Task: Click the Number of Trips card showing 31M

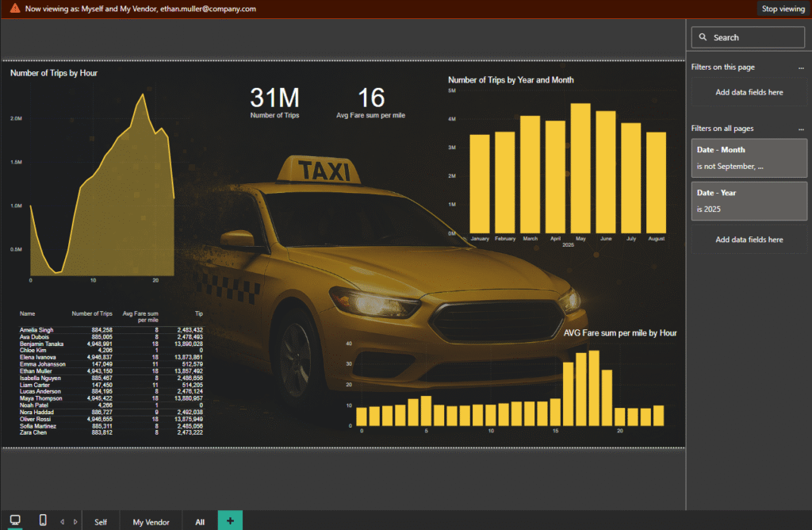Action: (x=274, y=102)
